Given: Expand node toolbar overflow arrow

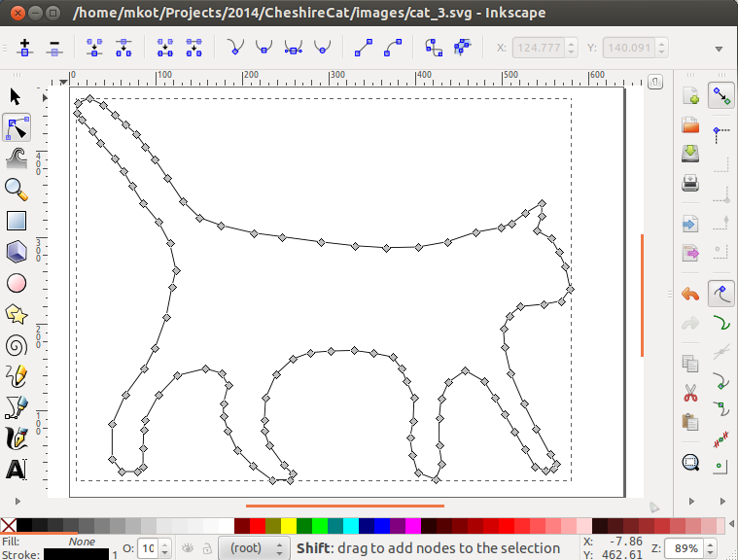Looking at the screenshot, I should pos(719,49).
